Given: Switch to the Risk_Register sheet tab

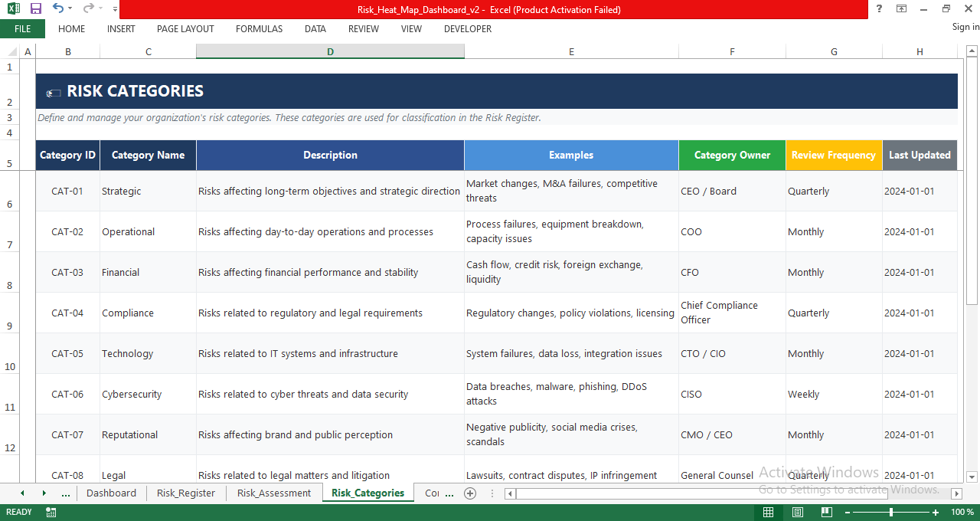Looking at the screenshot, I should click(186, 493).
